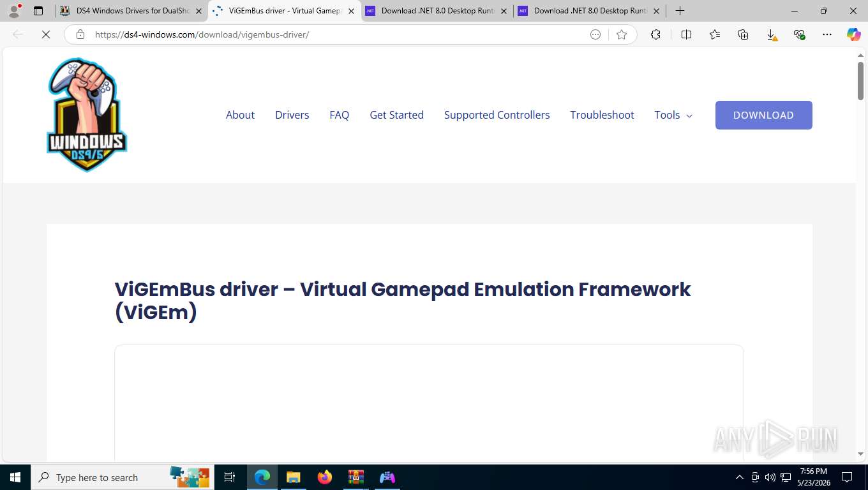View Supported Controllers page
Viewport: 868px width, 490px height.
pos(497,115)
